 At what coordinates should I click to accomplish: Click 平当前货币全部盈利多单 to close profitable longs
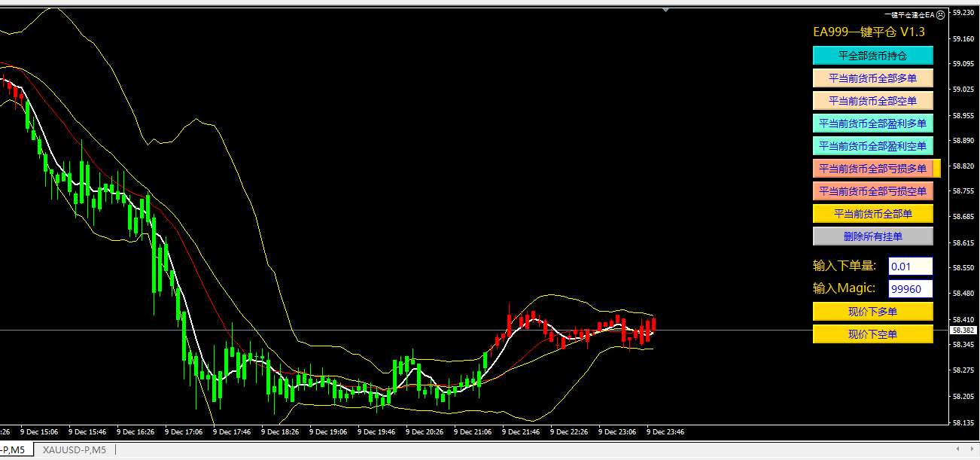tap(873, 123)
